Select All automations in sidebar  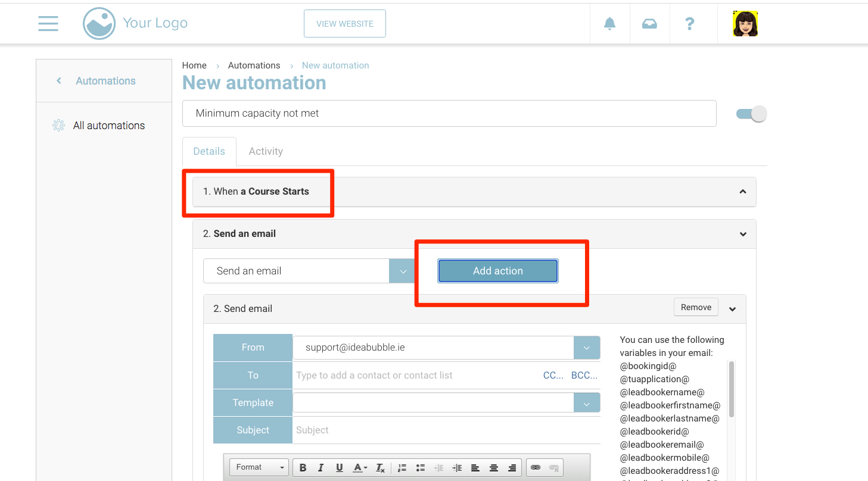point(108,126)
